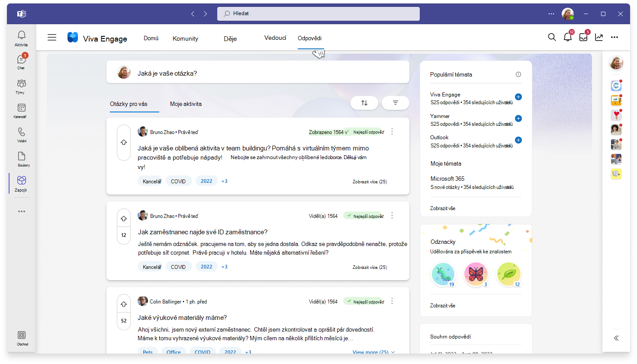Open the filter button for questions
The width and height of the screenshot is (637, 364).
[x=395, y=103]
